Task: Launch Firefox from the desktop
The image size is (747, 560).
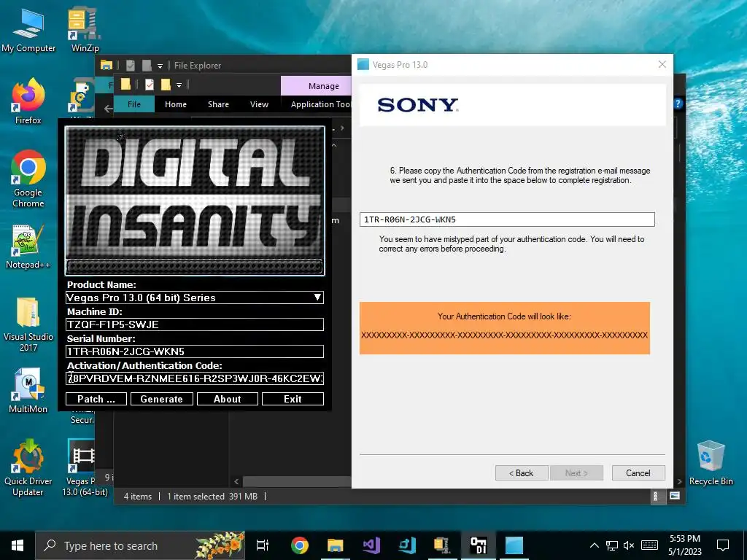Action: coord(28,102)
